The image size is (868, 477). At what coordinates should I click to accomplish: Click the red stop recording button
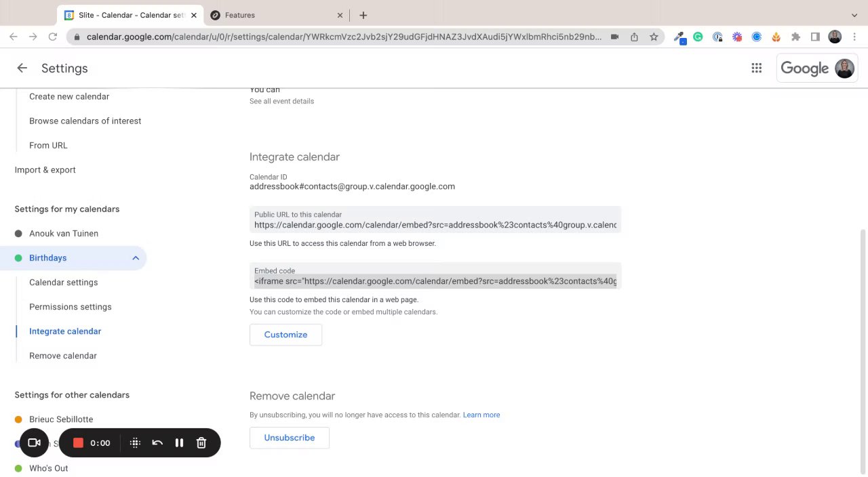point(78,443)
